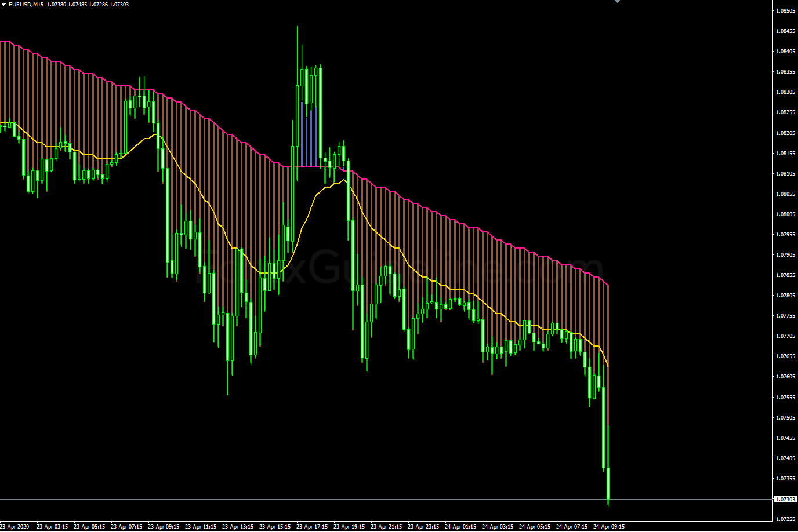Click the 23 Apr 09:15 time label
798x532 pixels.
point(164,527)
